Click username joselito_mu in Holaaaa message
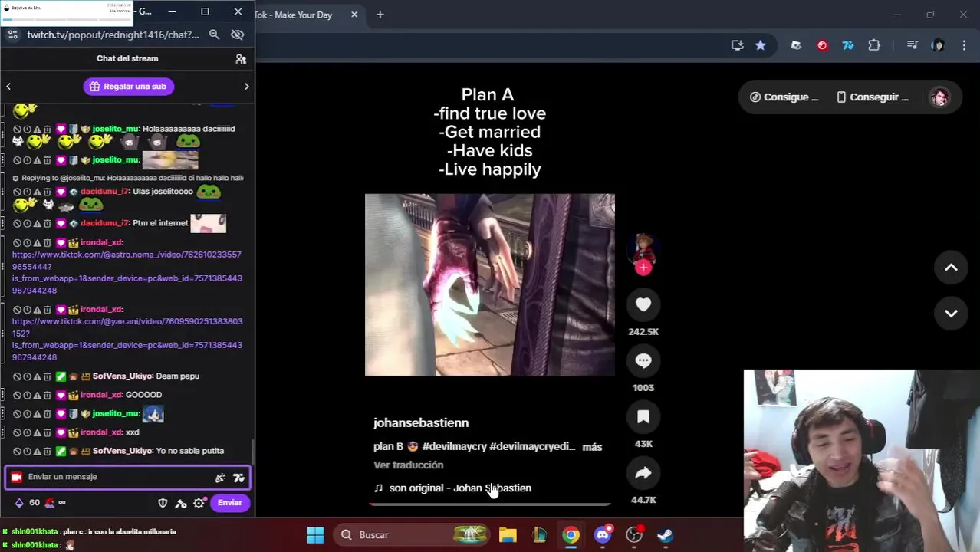 coord(115,129)
